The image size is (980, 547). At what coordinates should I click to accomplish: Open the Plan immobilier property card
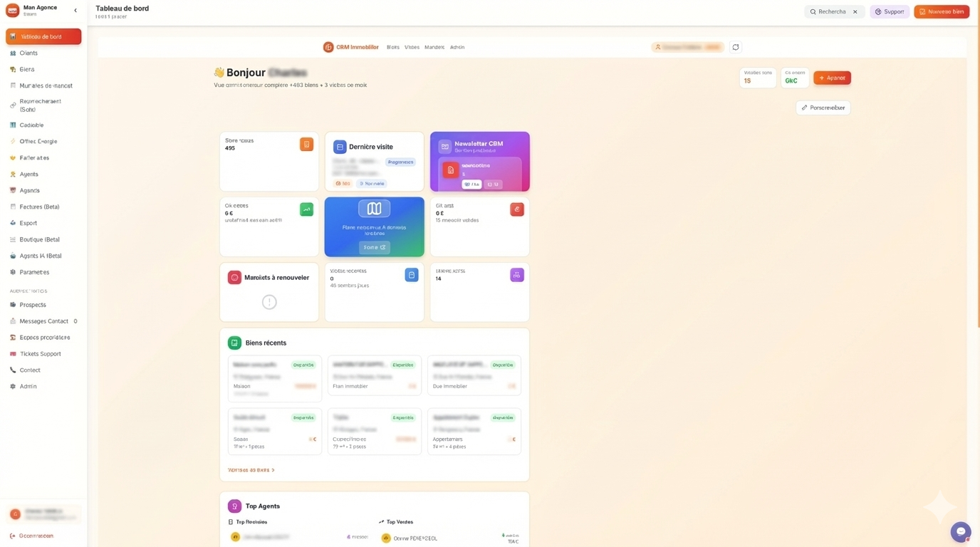tap(375, 375)
